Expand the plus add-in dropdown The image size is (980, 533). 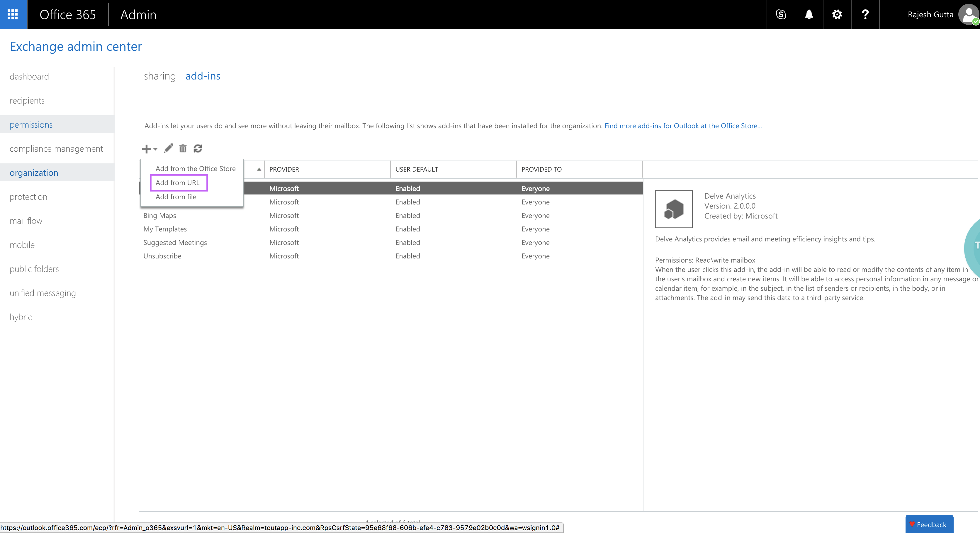point(149,149)
